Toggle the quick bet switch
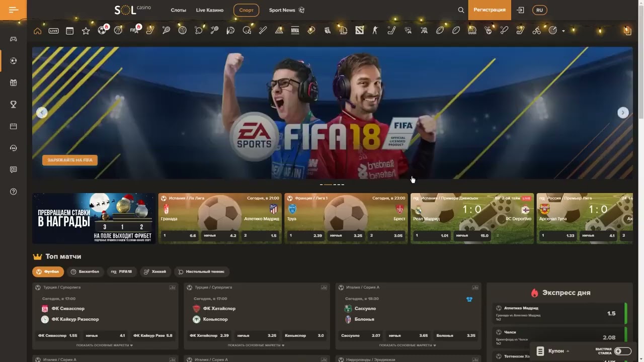Image resolution: width=644 pixels, height=362 pixels. [622, 351]
